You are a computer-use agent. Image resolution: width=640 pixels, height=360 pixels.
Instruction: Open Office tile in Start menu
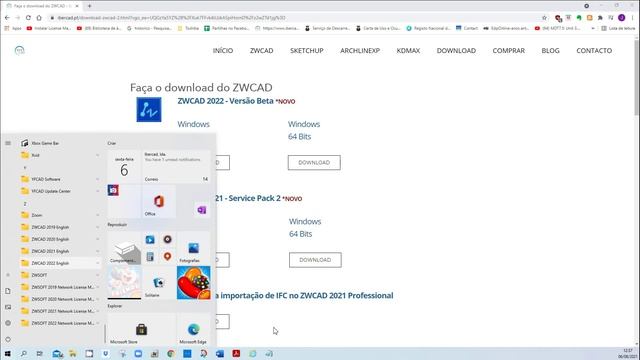pos(159,201)
